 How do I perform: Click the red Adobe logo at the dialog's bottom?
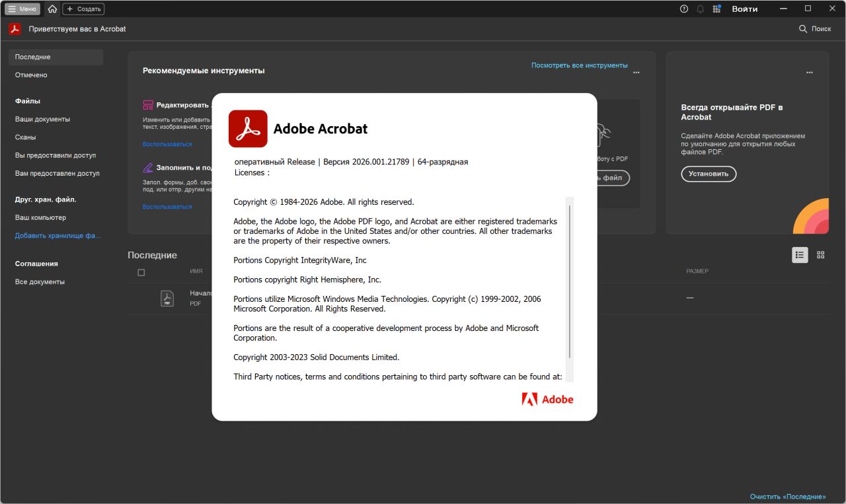(547, 399)
